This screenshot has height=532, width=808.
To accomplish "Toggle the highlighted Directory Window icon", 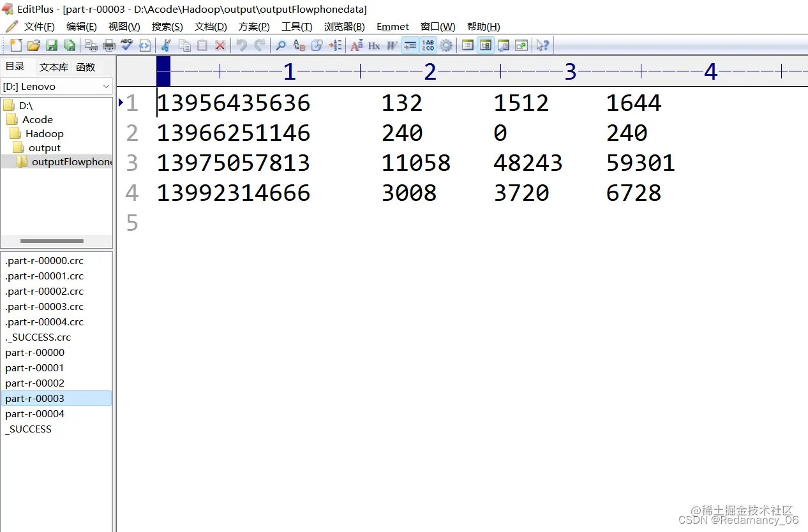I will [x=486, y=45].
